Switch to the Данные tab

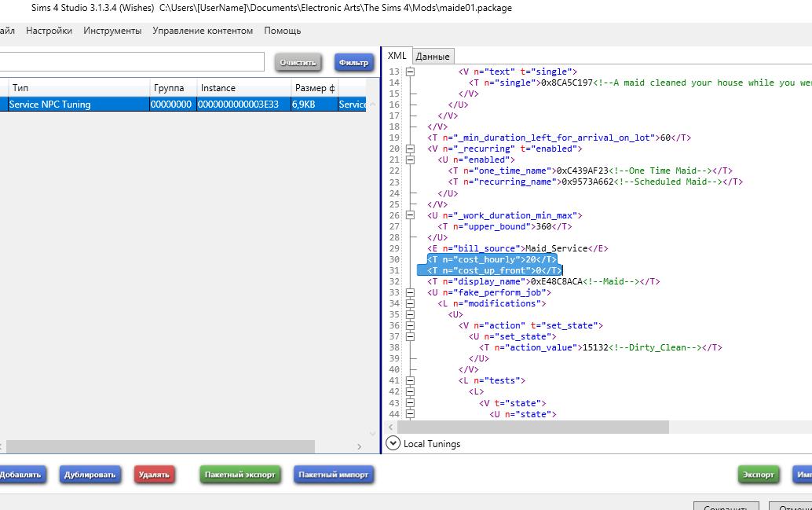[x=433, y=57]
